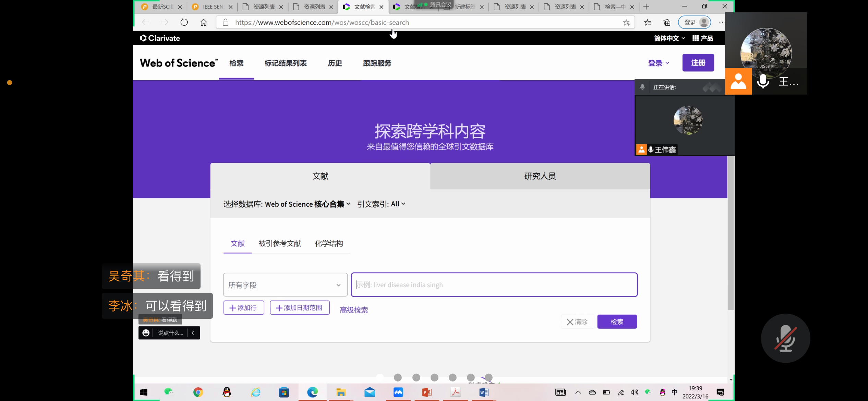Open Mail app from taskbar
868x401 pixels.
coord(370,392)
